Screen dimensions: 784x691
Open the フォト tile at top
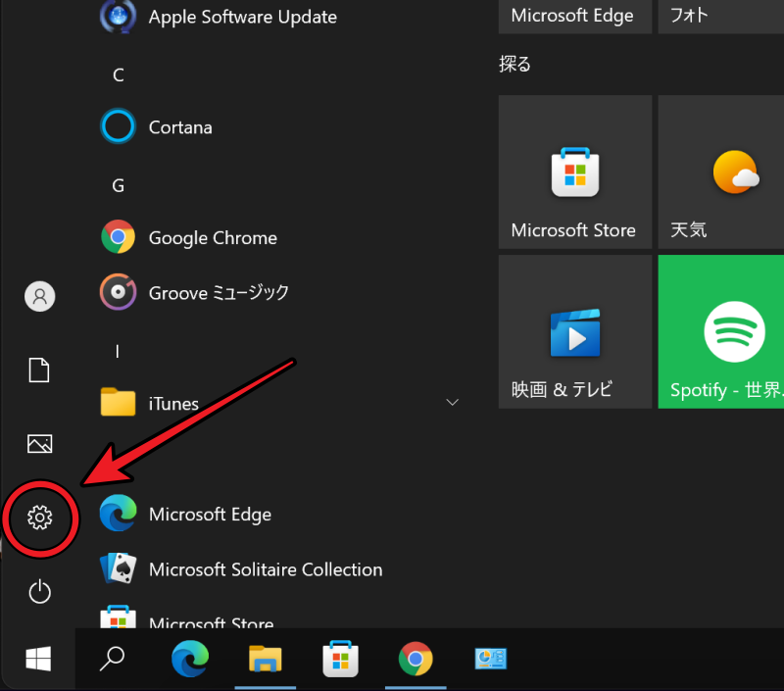click(x=721, y=17)
